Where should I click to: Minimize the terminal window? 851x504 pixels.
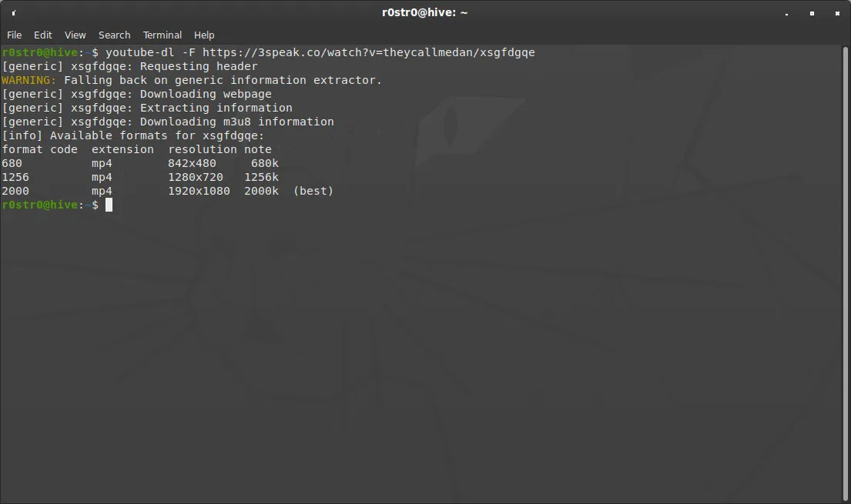(x=786, y=14)
